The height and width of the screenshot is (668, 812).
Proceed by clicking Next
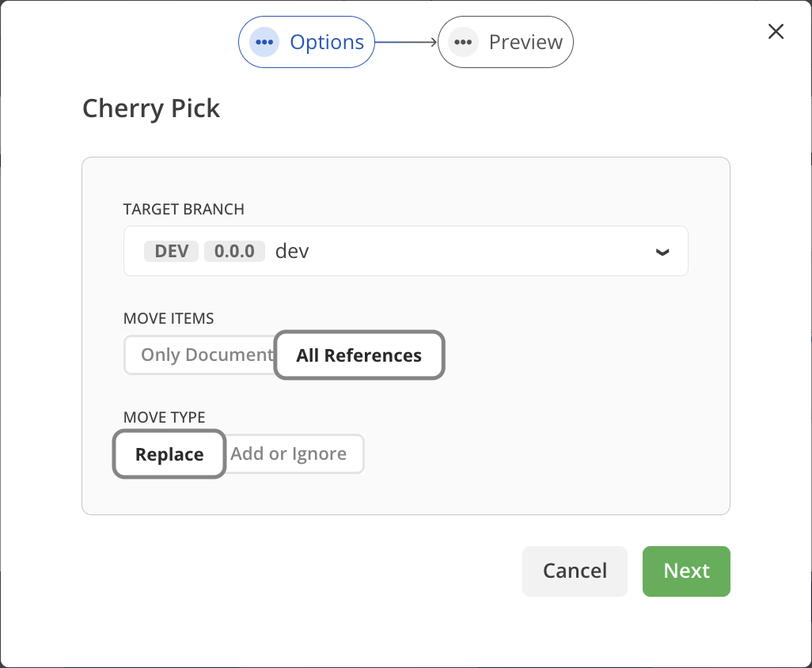685,571
